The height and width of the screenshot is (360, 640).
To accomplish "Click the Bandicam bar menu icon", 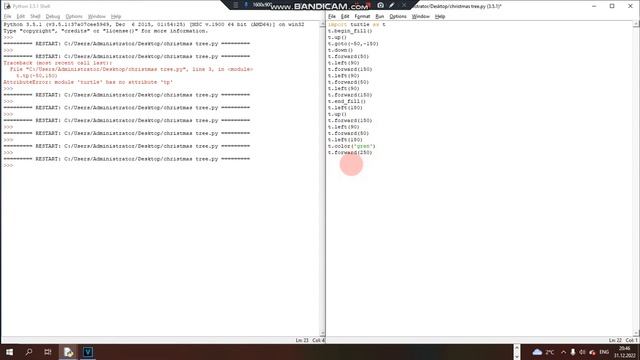I will point(236,5).
